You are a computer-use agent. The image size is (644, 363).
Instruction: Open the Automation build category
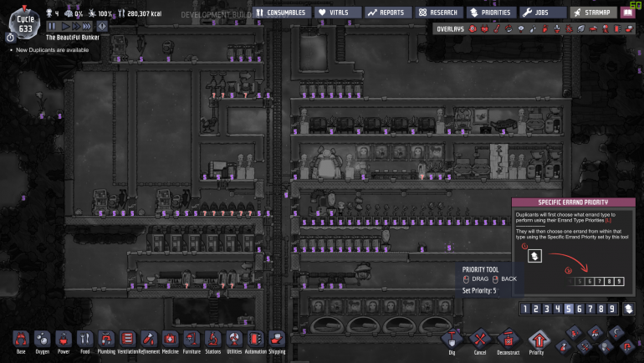(x=256, y=342)
